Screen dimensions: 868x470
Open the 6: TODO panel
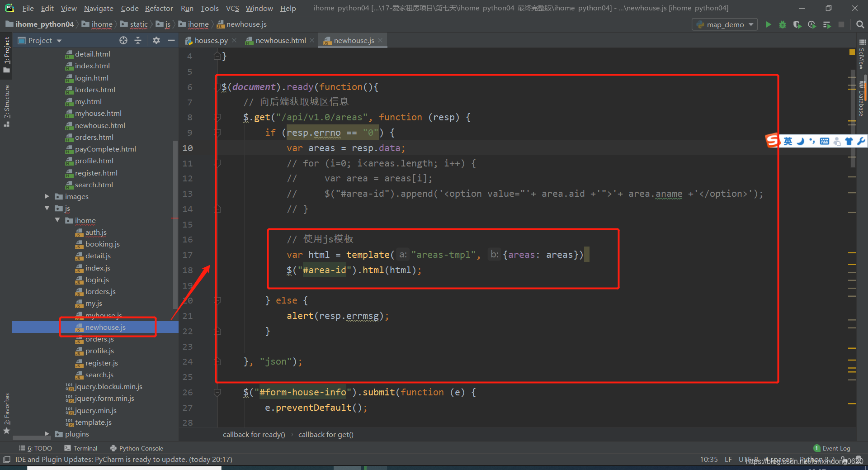35,448
